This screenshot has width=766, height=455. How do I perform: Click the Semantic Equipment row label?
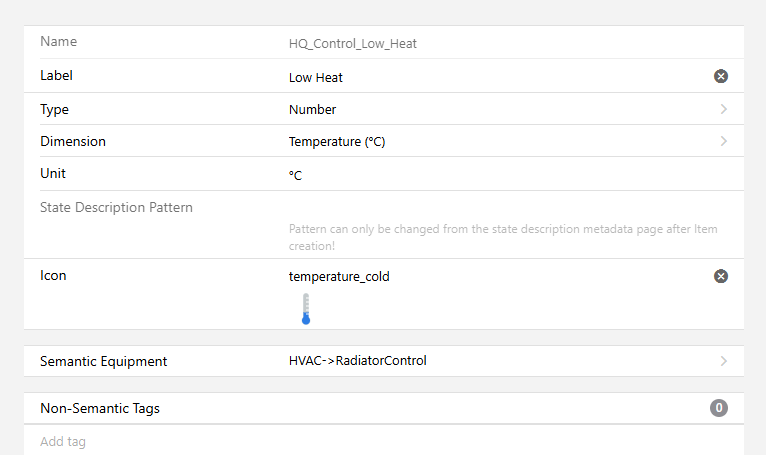point(104,361)
